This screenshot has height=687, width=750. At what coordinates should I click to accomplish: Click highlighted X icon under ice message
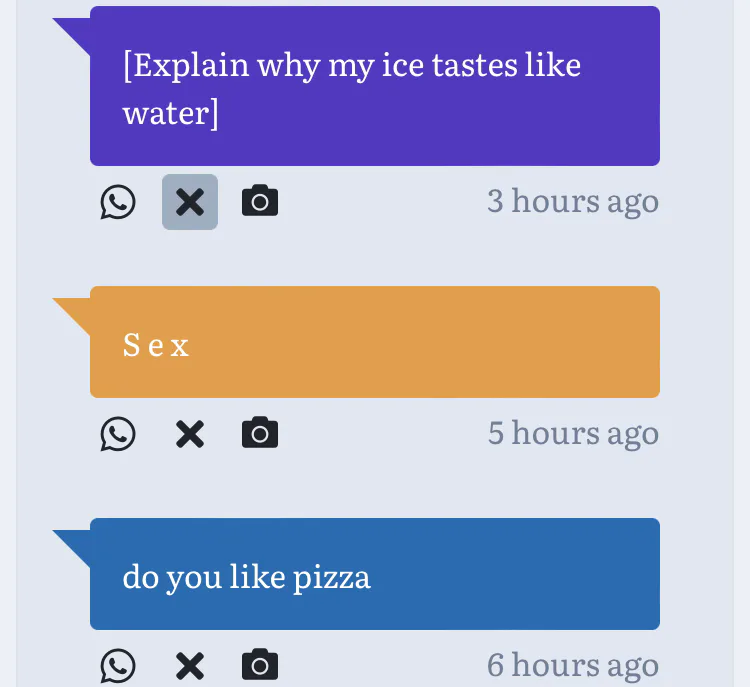click(x=190, y=202)
